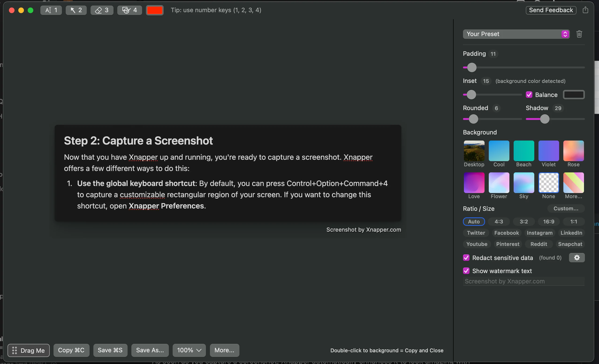The image size is (599, 364).
Task: Select the Auto ratio option
Action: click(x=474, y=221)
